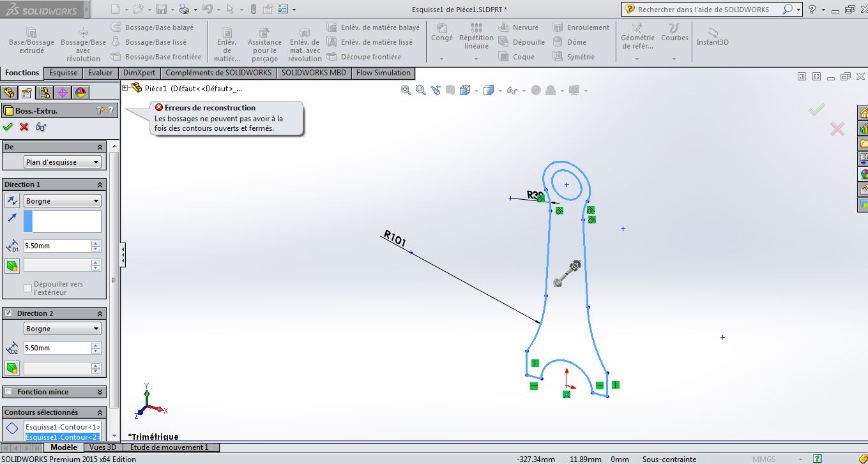Select Esquisse1-Contour<1> in selected contours list
868x464 pixels.
[x=62, y=427]
